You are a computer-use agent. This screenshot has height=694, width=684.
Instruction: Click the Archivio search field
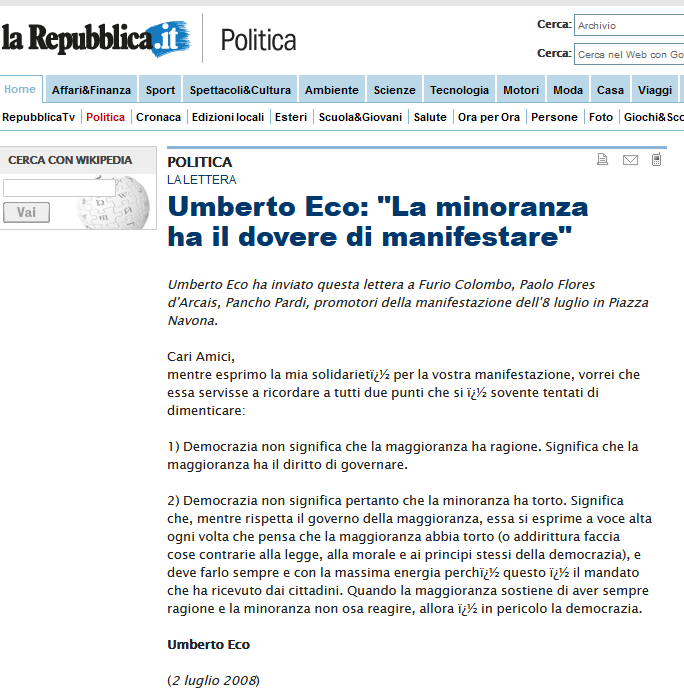pos(629,25)
